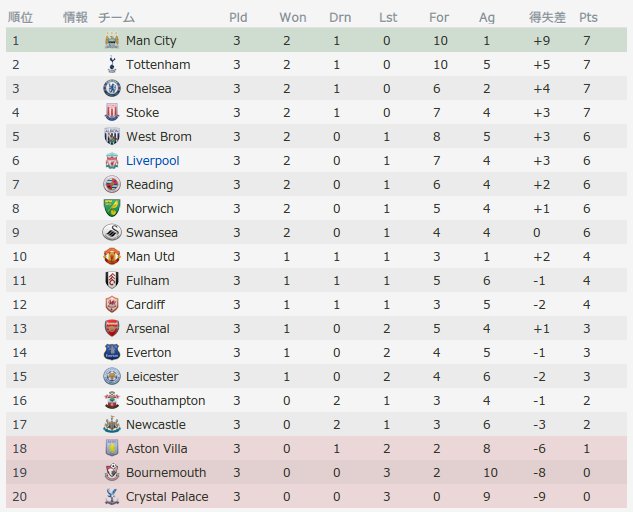Click the Man City club crest

point(112,40)
